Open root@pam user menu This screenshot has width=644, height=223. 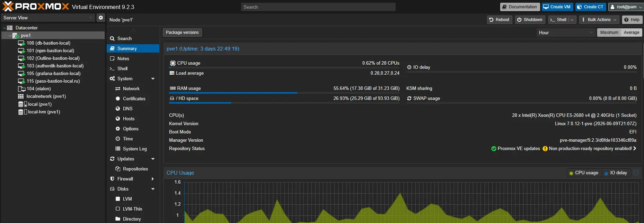(x=626, y=7)
